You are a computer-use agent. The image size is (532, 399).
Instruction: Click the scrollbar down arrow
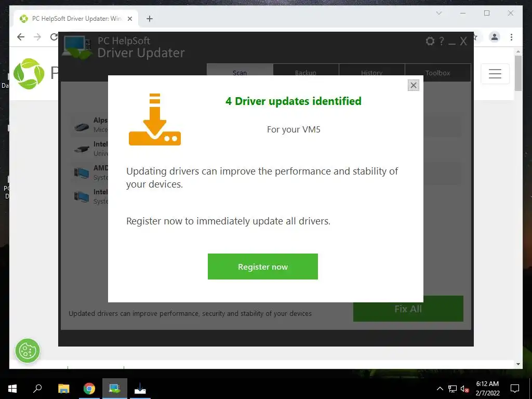[518, 364]
